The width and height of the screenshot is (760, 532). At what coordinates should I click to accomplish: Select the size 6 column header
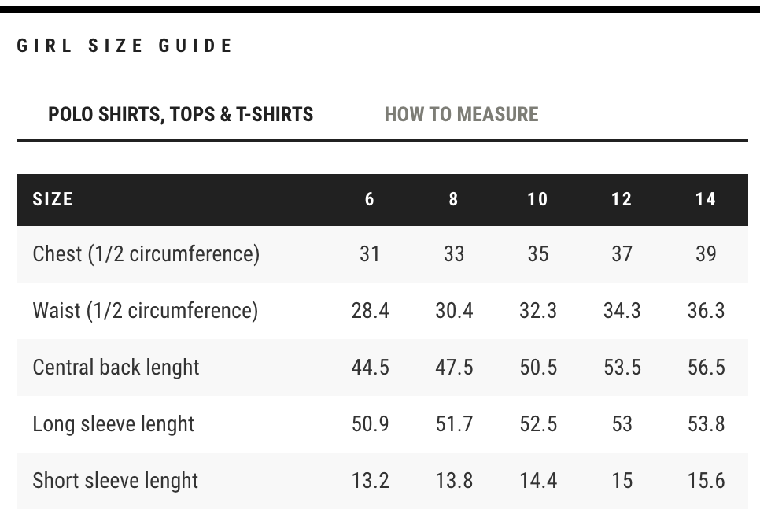point(370,200)
